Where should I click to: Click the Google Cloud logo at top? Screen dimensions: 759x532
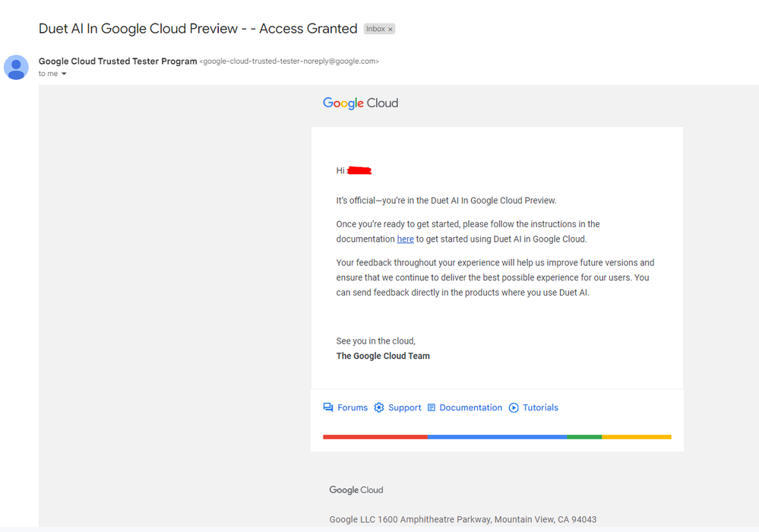361,103
